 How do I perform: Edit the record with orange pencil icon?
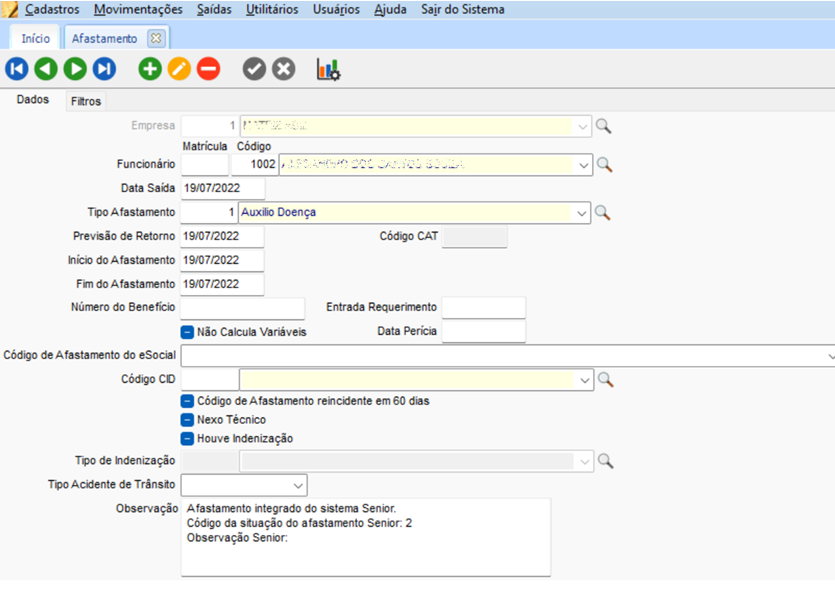coord(179,69)
